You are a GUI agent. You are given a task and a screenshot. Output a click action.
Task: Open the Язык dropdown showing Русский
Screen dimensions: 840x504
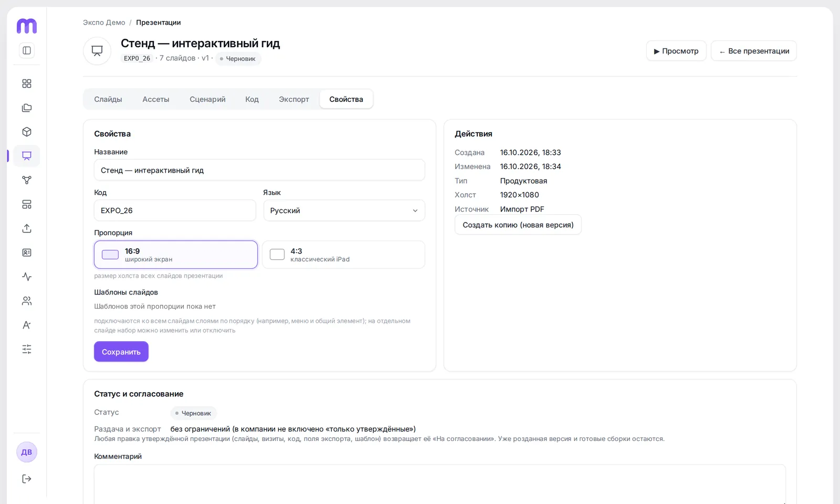344,211
